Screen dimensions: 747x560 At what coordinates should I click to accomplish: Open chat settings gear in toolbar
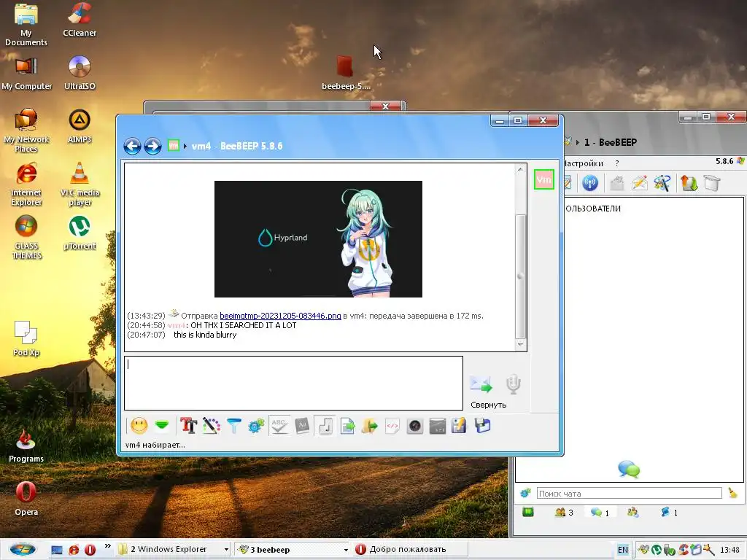point(256,425)
